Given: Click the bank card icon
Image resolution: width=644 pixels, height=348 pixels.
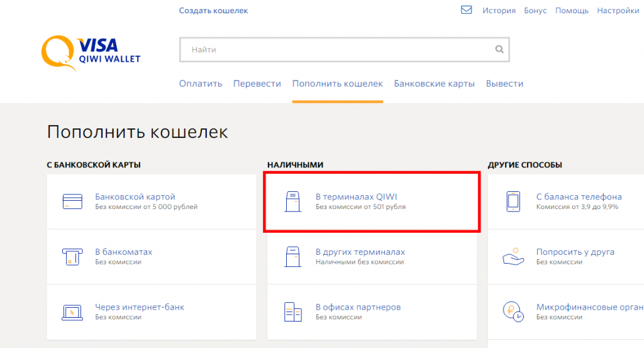Looking at the screenshot, I should [72, 202].
